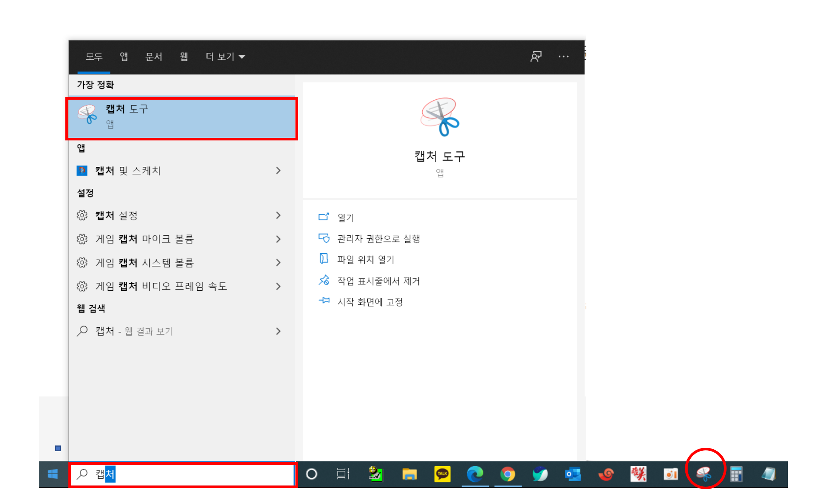
Task: Click the Cortana circle icon
Action: 311,474
